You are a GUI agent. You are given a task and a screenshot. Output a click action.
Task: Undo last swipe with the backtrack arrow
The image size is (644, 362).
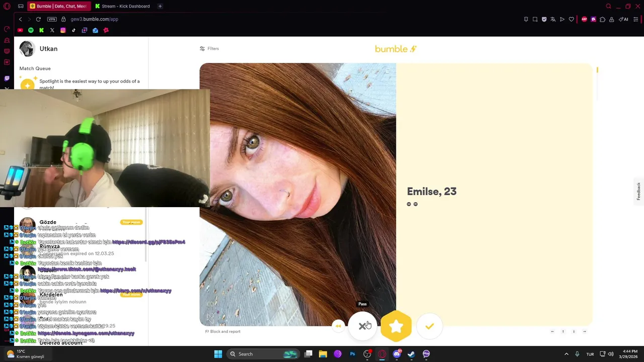[338, 326]
